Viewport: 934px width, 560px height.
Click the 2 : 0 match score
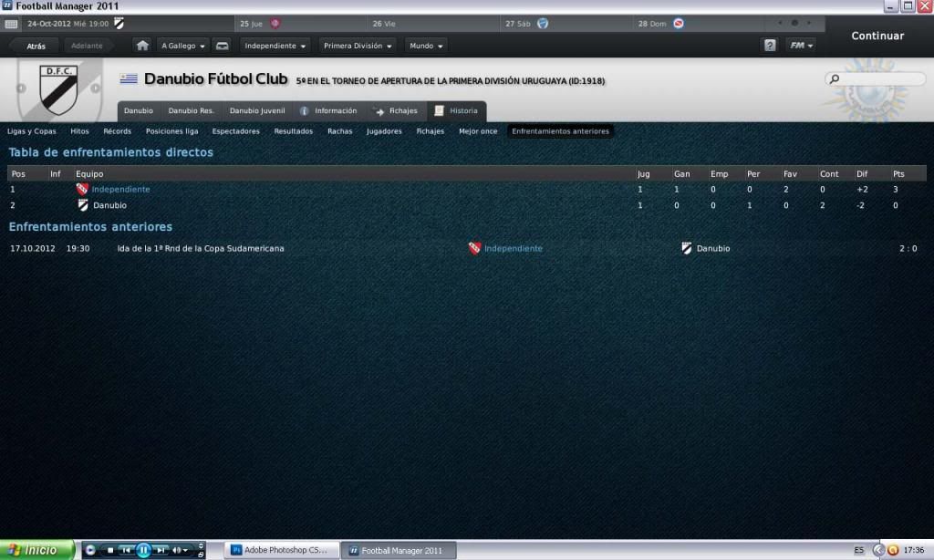click(908, 248)
